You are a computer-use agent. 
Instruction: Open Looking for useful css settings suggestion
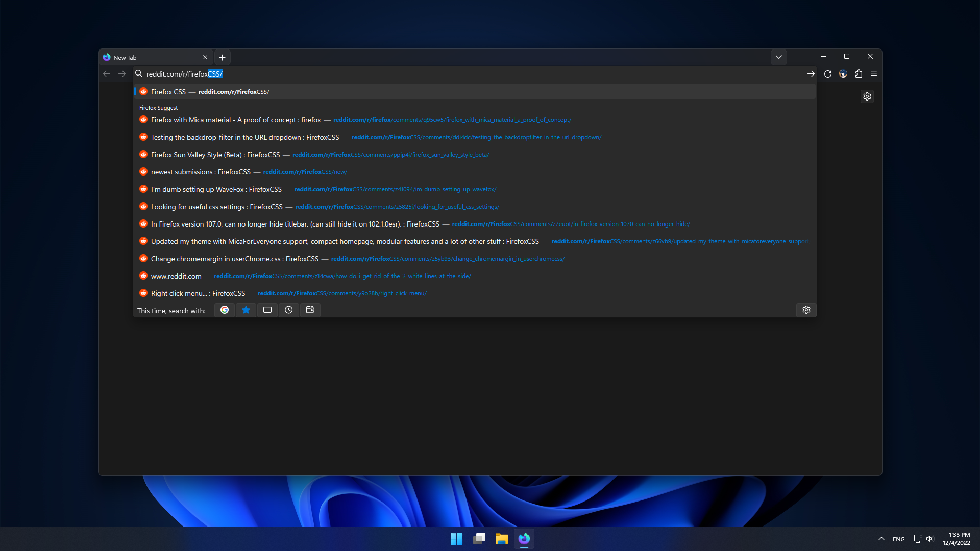point(475,207)
